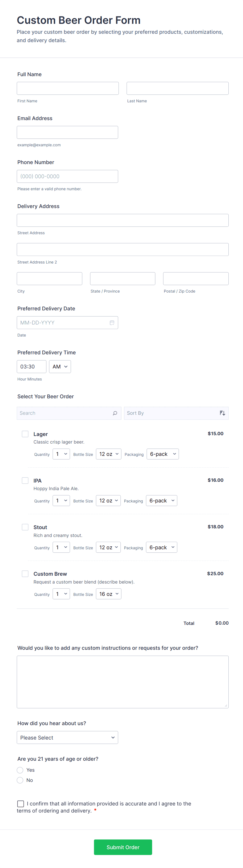This screenshot has width=243, height=868.
Task: Expand the Stout Bottle Size dropdown
Action: point(108,547)
